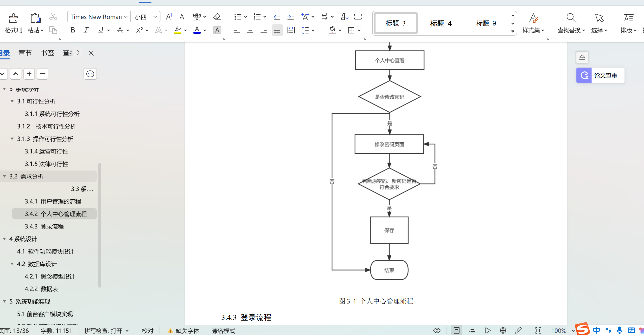644x335 pixels.
Task: Toggle bold formatting
Action: coord(72,30)
